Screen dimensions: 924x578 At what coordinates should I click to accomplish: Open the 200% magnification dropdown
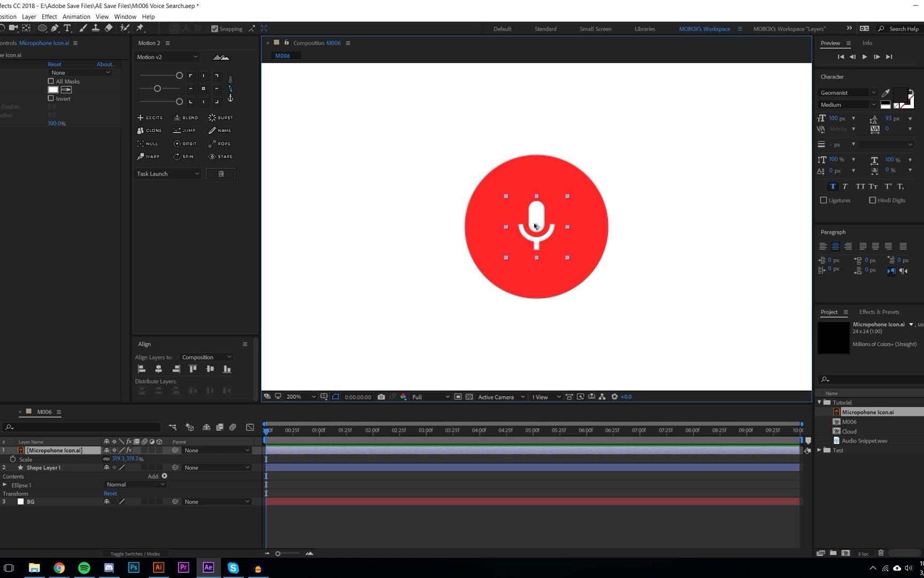coord(301,397)
